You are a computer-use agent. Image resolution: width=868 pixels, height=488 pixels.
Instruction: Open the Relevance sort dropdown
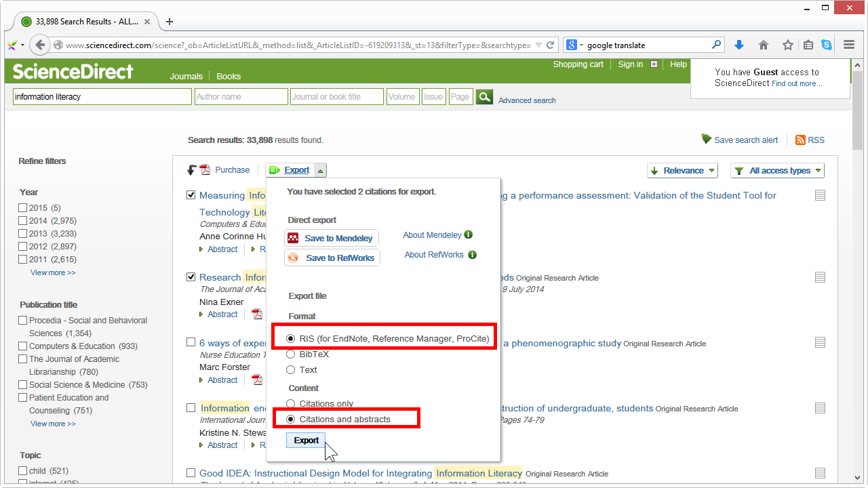point(682,171)
